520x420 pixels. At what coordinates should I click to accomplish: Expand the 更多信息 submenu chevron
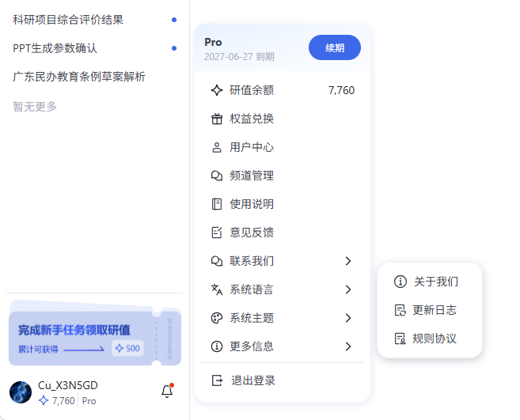point(348,346)
